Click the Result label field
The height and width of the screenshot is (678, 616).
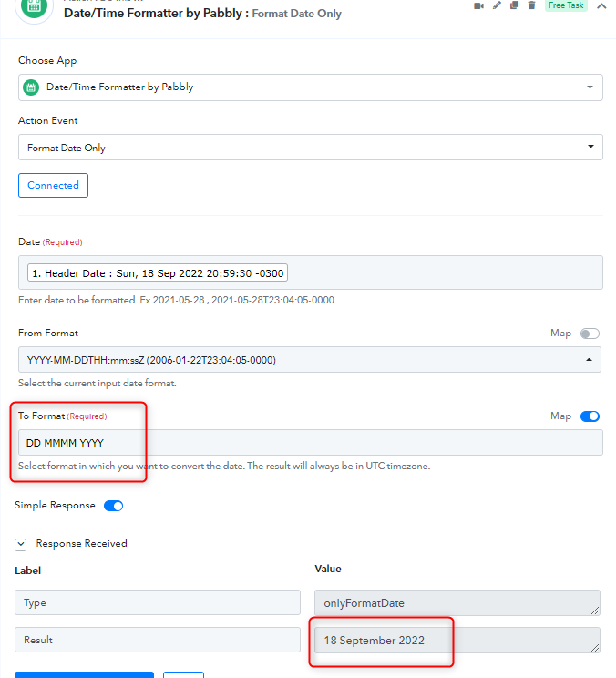158,640
